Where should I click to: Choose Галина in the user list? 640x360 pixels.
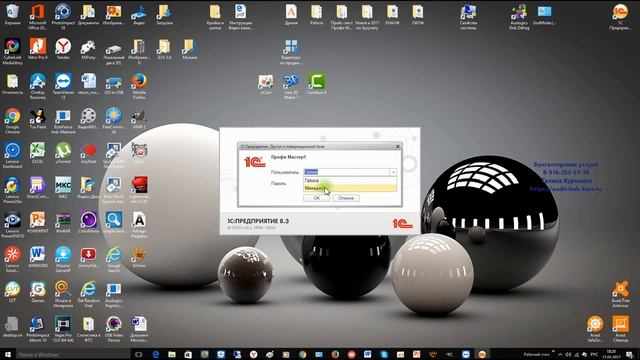(350, 180)
